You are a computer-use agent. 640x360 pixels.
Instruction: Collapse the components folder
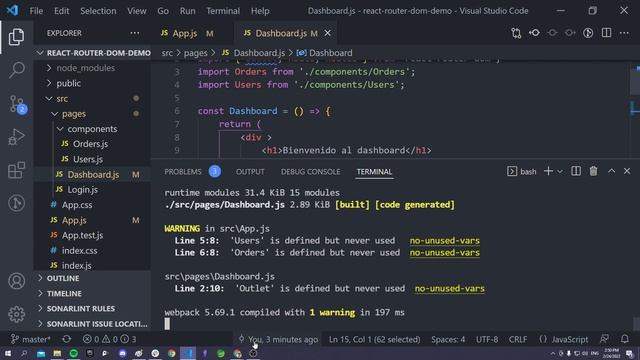coord(92,129)
